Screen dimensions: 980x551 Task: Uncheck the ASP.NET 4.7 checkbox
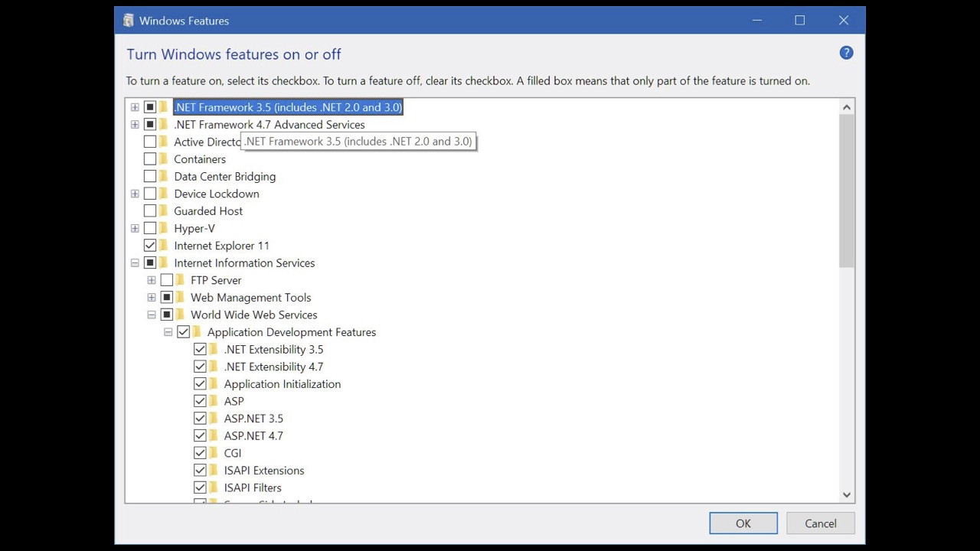(200, 435)
